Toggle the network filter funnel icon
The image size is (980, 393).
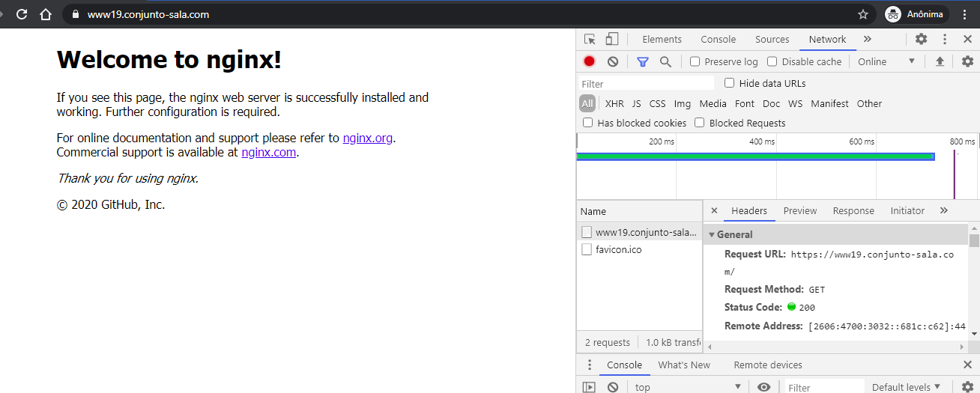[x=642, y=61]
